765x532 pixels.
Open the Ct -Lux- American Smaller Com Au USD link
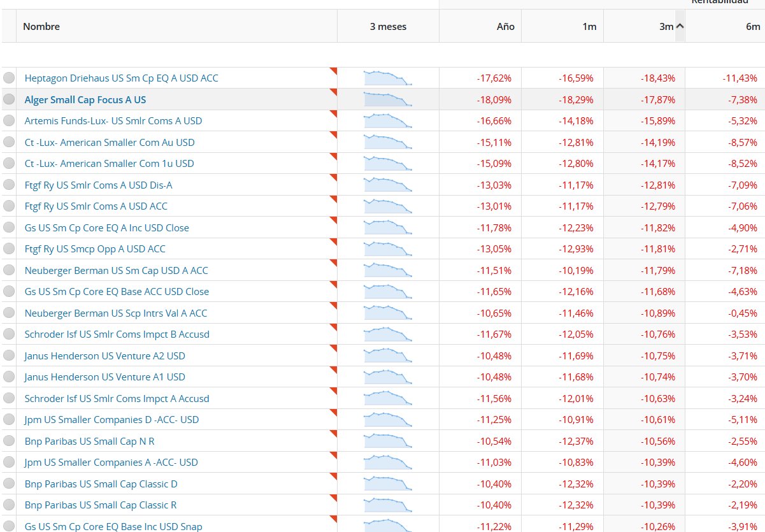click(x=110, y=142)
